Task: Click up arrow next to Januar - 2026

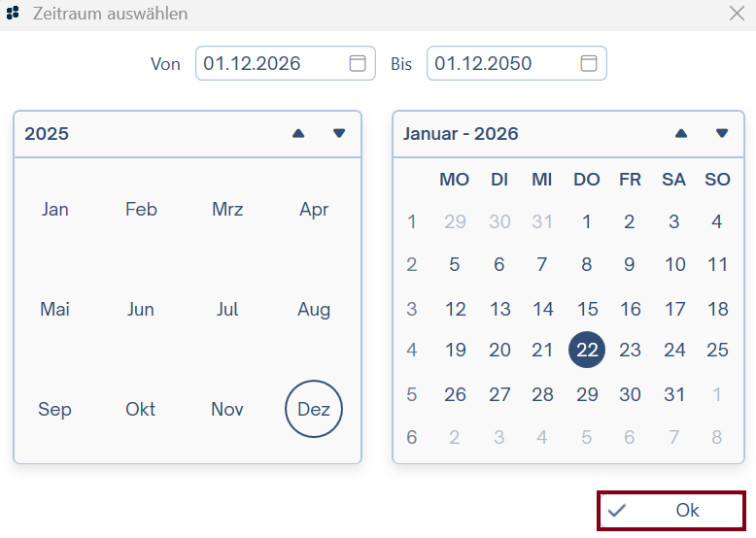Action: pyautogui.click(x=681, y=133)
